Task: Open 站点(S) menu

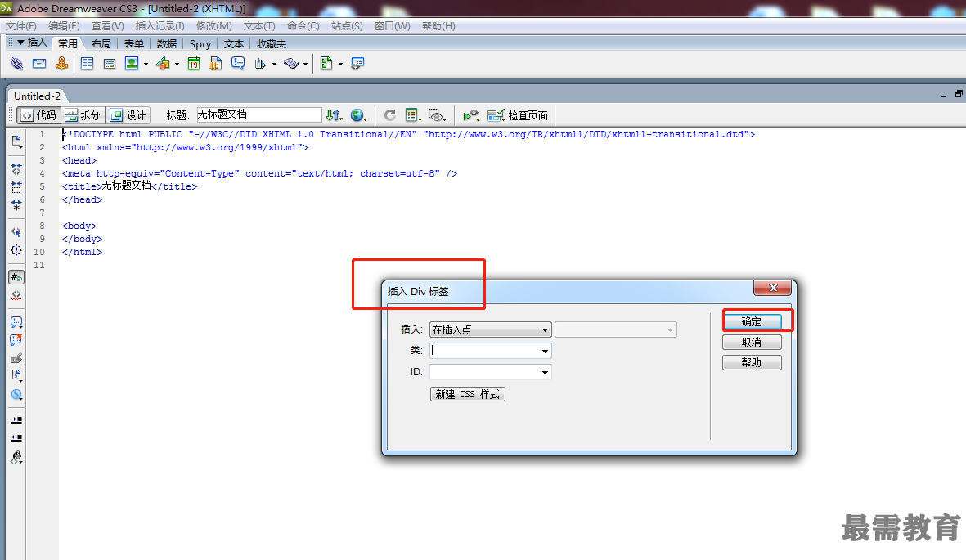Action: click(x=347, y=26)
